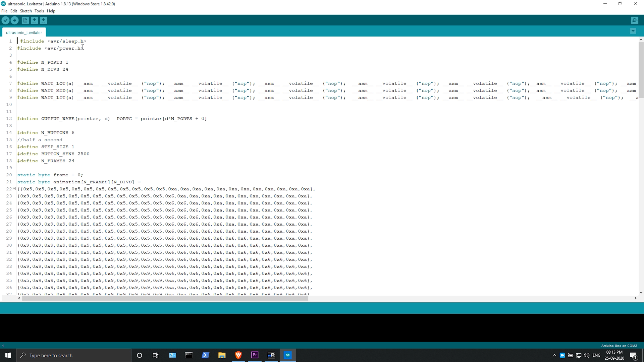Select the ultrasonic_Levitator tab
Image resolution: width=644 pixels, height=362 pixels.
(24, 33)
